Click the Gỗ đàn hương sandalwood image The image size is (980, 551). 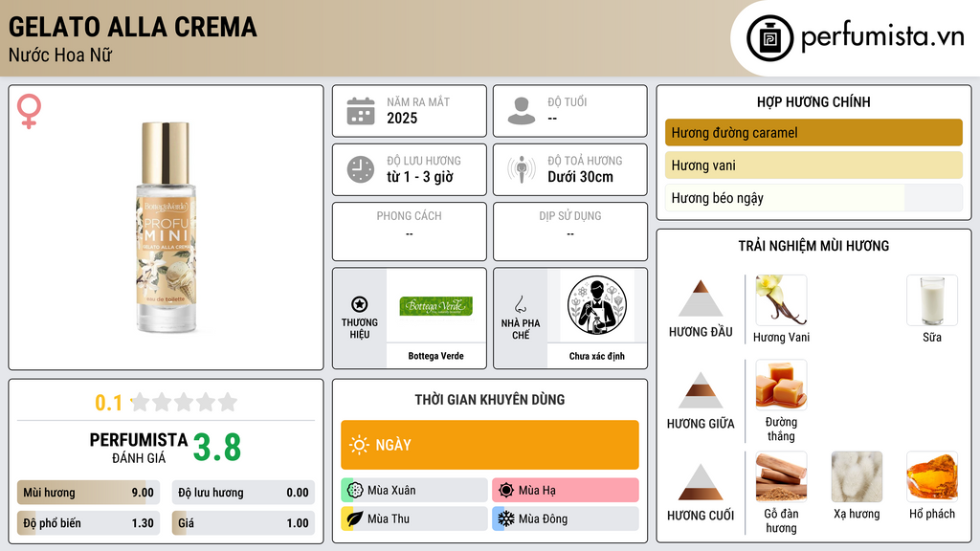(x=781, y=476)
